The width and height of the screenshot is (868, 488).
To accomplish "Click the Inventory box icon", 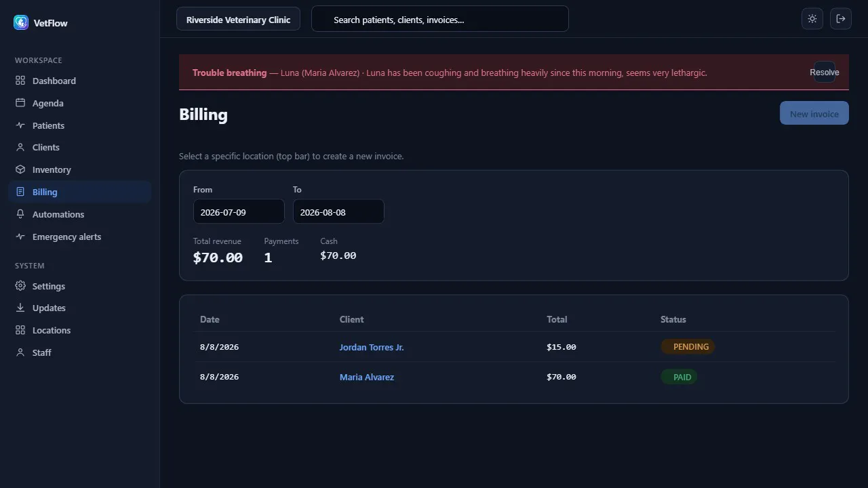I will (20, 169).
